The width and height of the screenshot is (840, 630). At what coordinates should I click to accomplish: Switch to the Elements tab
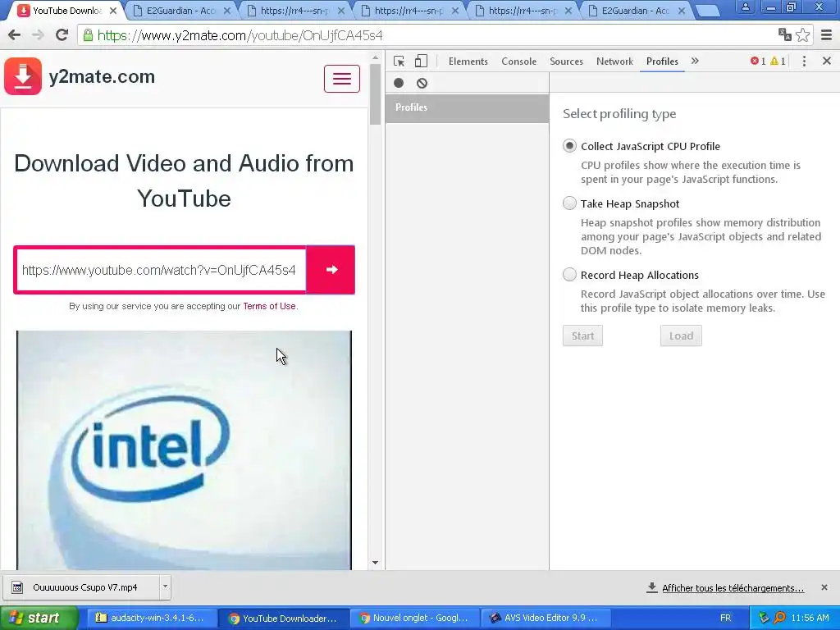tap(468, 62)
